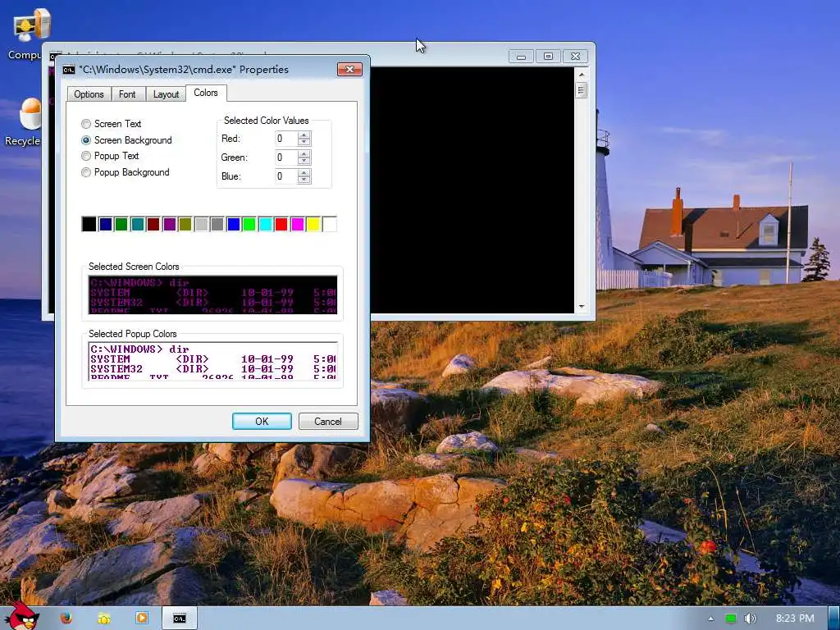Image resolution: width=840 pixels, height=630 pixels.
Task: Pick the dark gray swatch
Action: [217, 224]
